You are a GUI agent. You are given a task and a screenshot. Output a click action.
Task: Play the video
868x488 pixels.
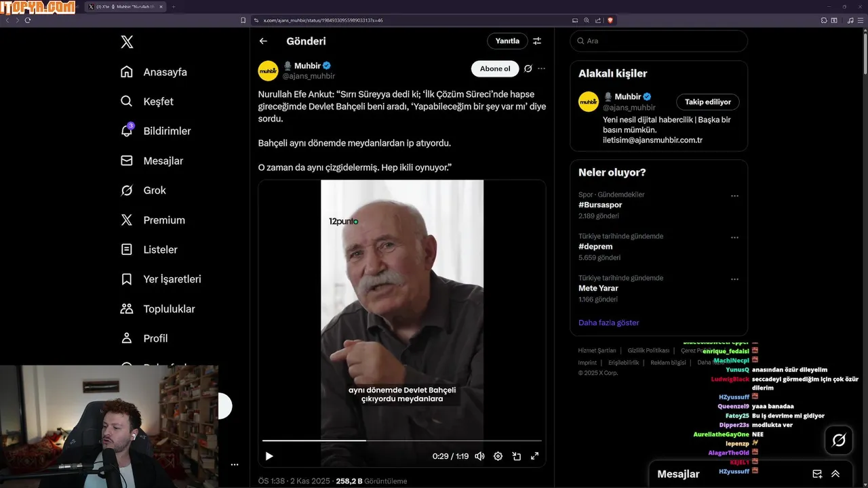tap(269, 456)
